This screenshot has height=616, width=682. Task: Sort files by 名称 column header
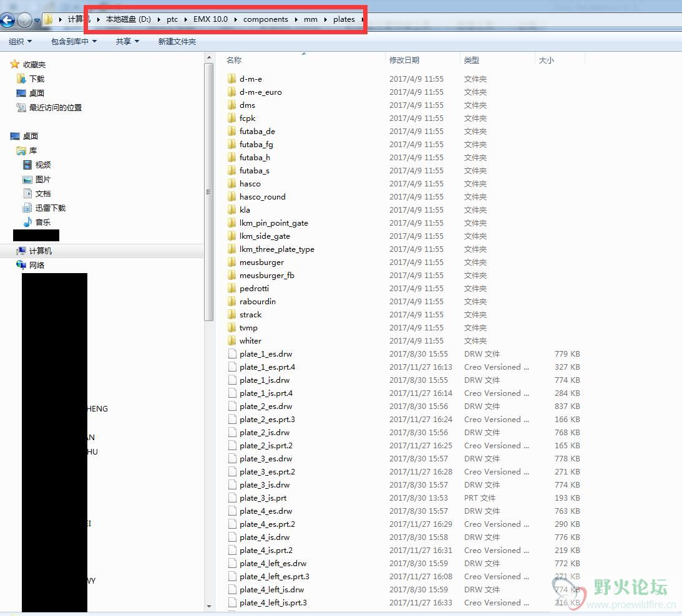[x=234, y=60]
